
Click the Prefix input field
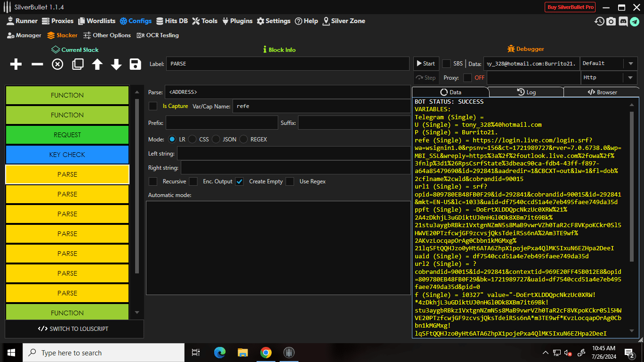click(222, 123)
